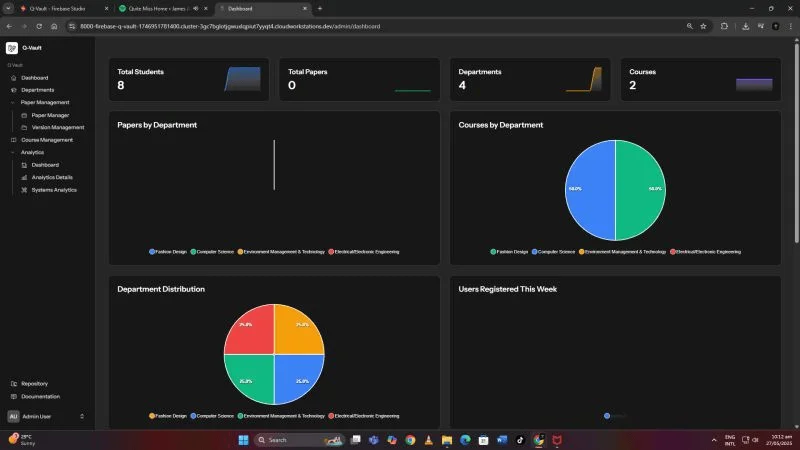Open a new browser tab
This screenshot has height=450, width=800.
point(320,9)
